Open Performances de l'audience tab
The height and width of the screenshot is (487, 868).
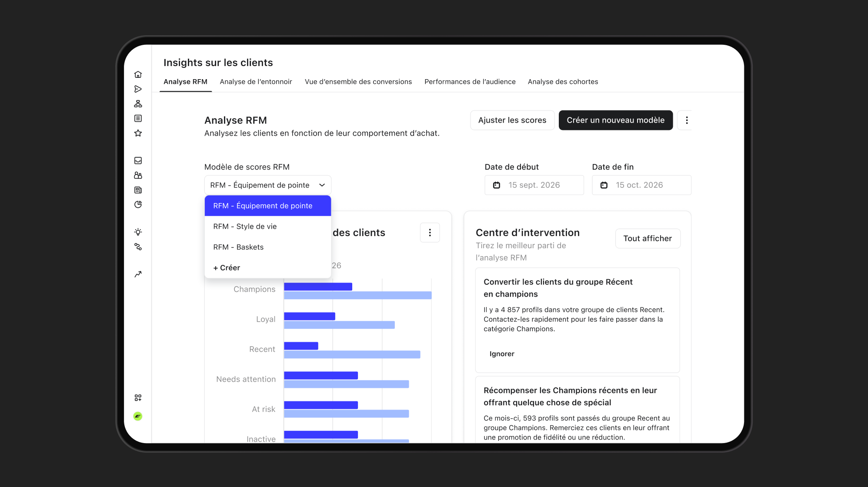pyautogui.click(x=470, y=82)
